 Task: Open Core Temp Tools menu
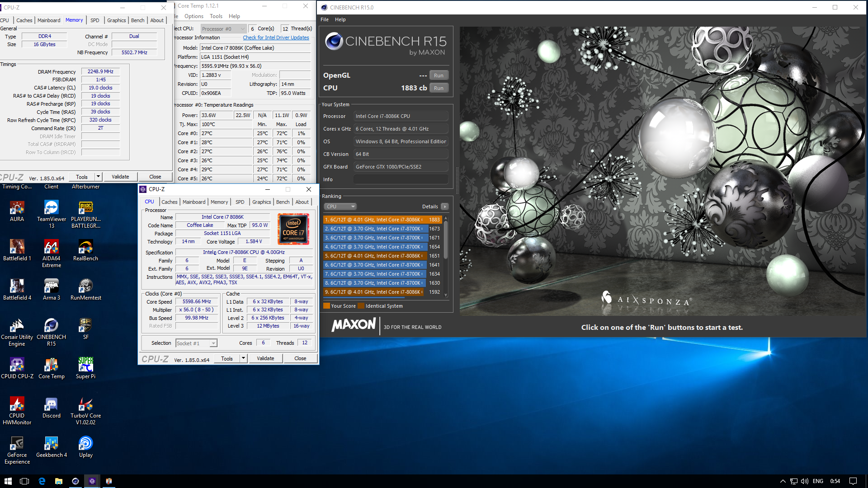coord(216,16)
